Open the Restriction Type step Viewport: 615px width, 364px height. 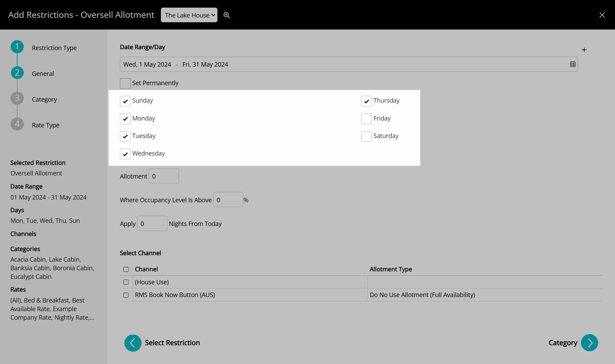click(54, 48)
